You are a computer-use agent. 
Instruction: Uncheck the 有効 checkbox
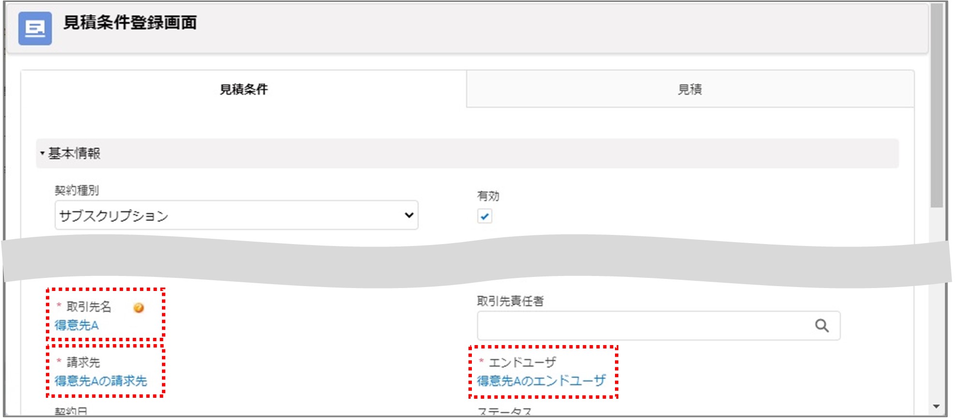484,216
